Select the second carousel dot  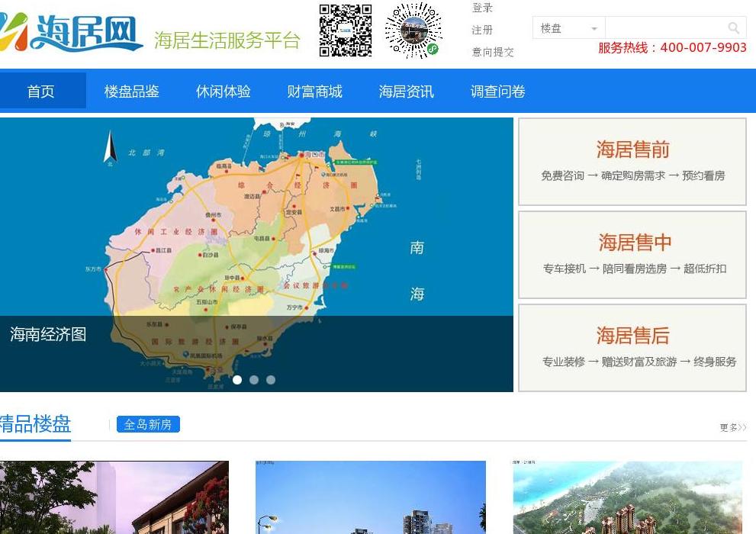point(254,380)
